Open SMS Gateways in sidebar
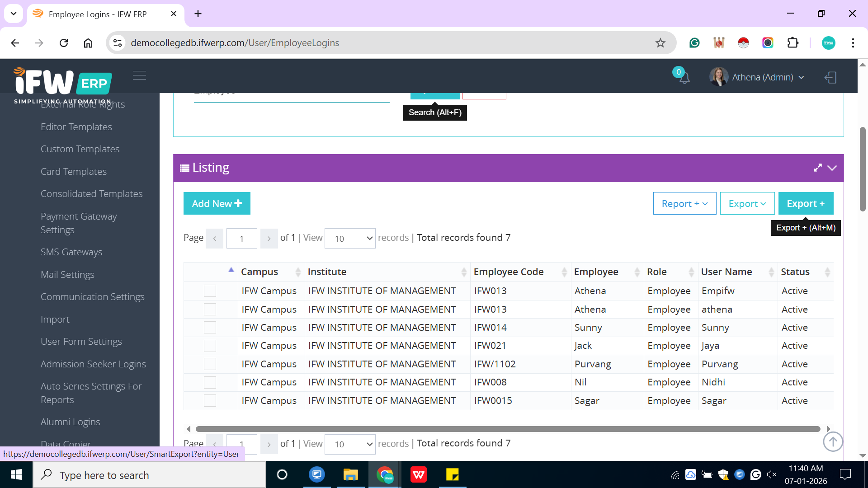Viewport: 868px width, 488px height. coord(71,252)
